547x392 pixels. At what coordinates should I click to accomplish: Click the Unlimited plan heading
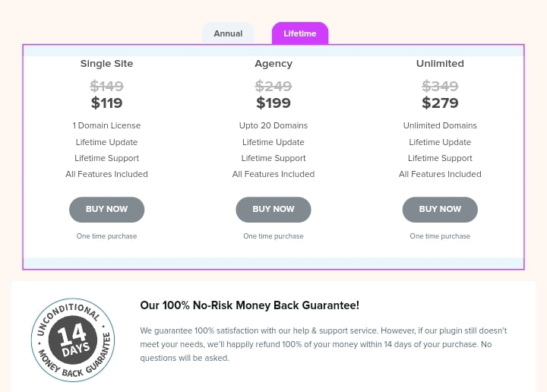[440, 64]
